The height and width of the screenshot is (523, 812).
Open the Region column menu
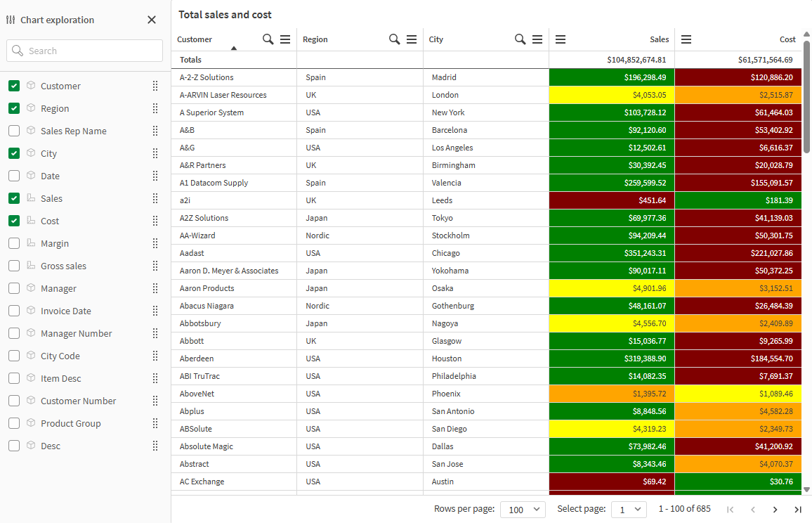411,39
